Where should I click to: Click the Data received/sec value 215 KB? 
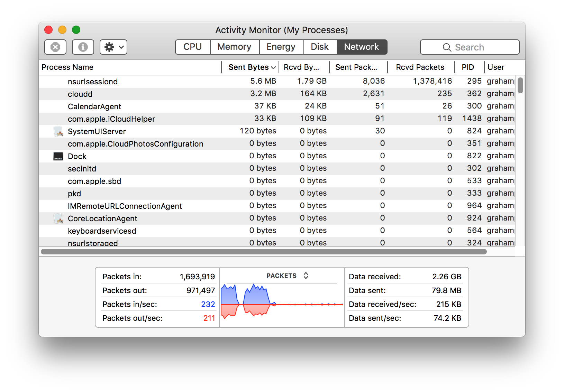449,304
